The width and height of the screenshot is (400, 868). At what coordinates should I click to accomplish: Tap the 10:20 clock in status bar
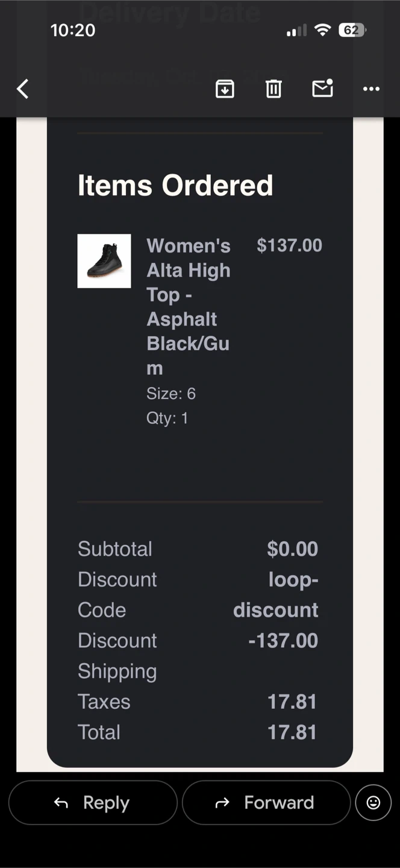73,30
